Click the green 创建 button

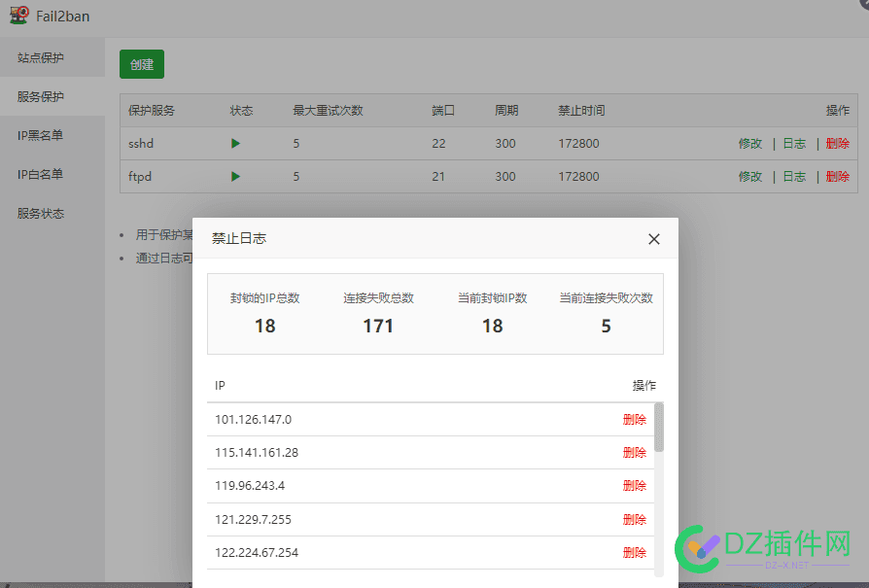141,63
